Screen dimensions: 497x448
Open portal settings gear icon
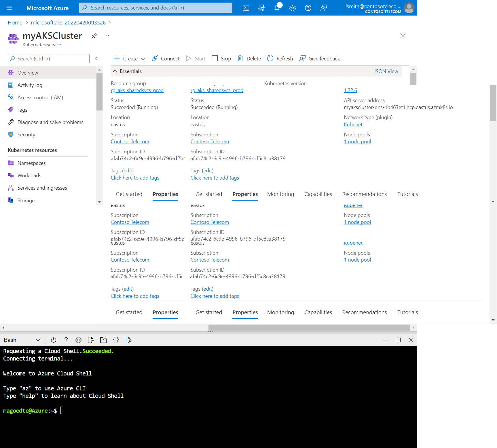pyautogui.click(x=293, y=8)
